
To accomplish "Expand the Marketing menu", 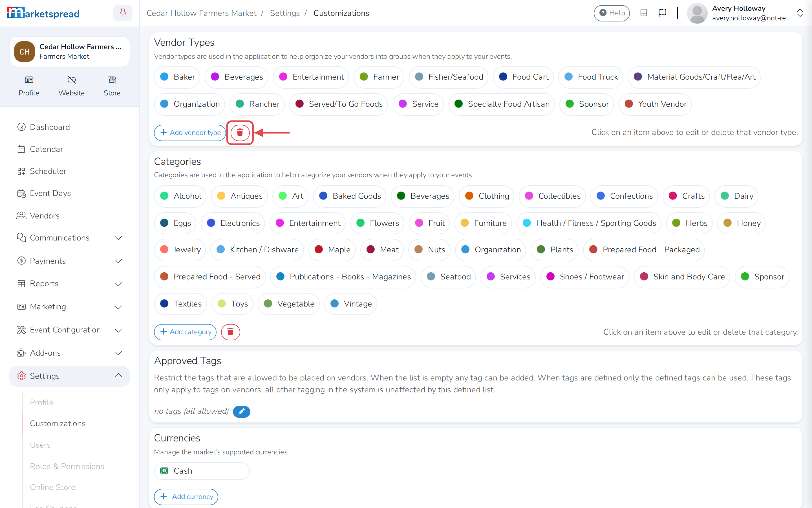I will [69, 307].
